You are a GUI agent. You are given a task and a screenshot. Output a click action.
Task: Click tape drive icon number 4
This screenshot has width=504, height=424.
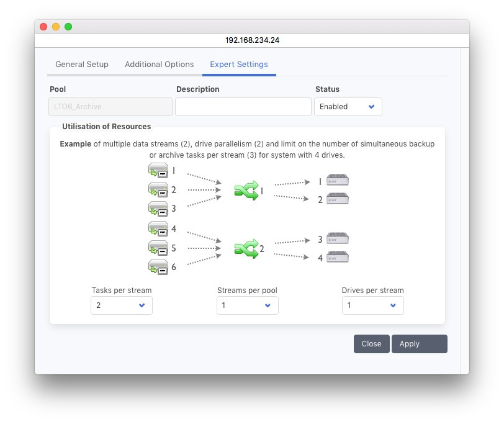pos(338,257)
